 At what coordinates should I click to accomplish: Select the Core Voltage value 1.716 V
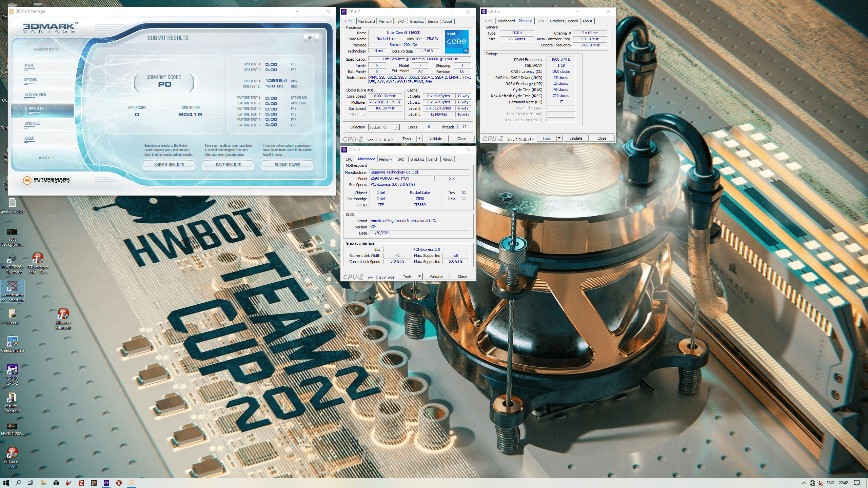[x=427, y=51]
